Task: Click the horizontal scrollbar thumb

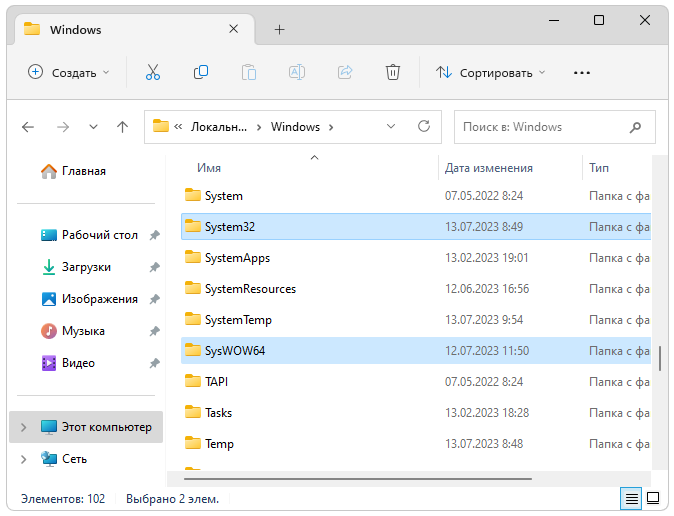Action: 358,478
